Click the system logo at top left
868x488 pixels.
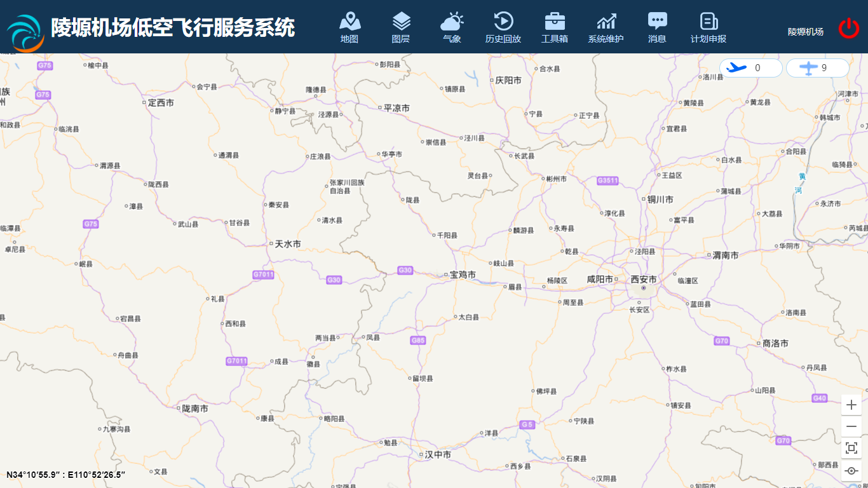(25, 33)
